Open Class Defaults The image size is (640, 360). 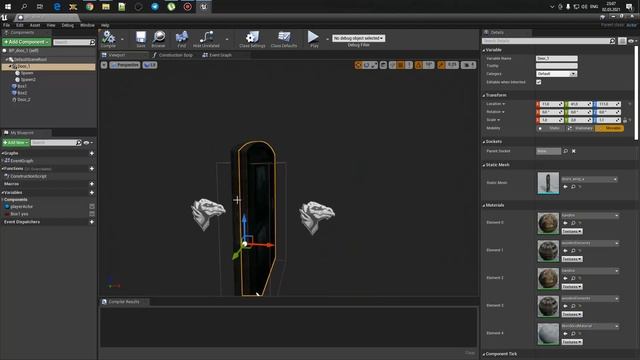(x=284, y=38)
